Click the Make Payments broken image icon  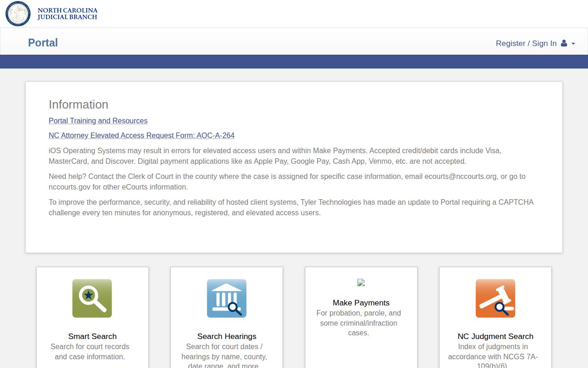[361, 283]
